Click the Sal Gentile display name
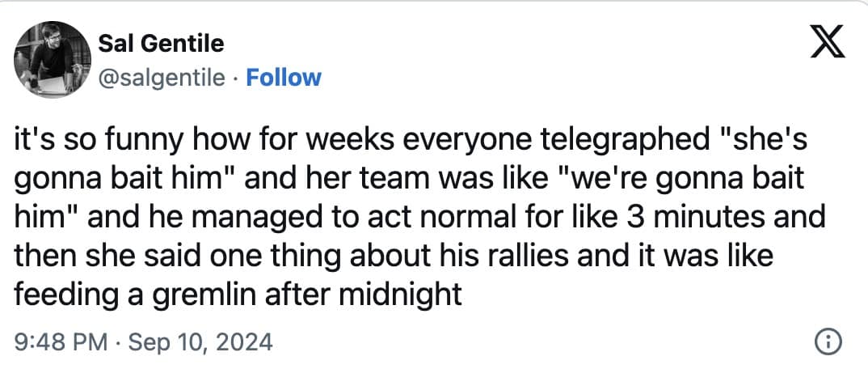The height and width of the screenshot is (369, 868). coord(160,41)
